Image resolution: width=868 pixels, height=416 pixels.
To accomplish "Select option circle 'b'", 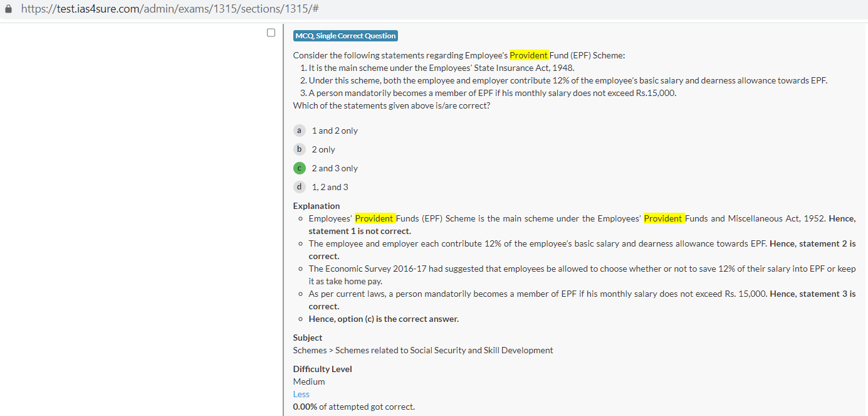I will (x=300, y=149).
